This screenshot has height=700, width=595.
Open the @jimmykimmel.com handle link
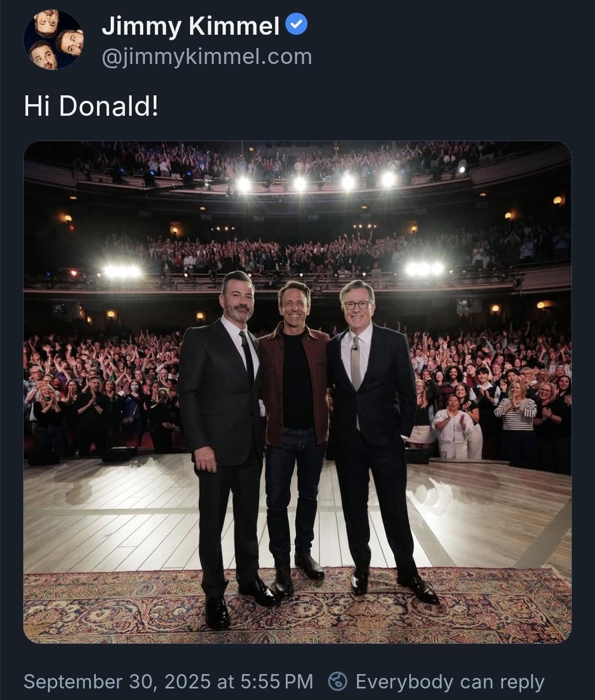(207, 57)
